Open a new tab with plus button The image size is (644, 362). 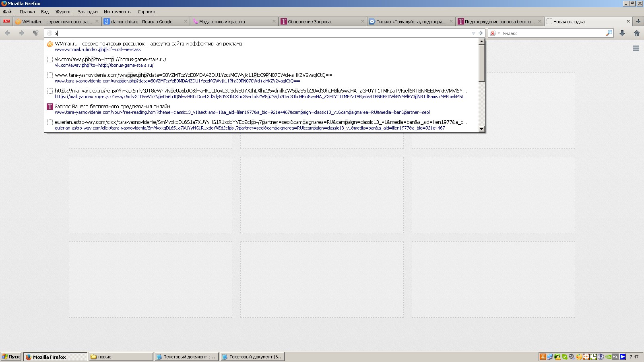point(638,21)
